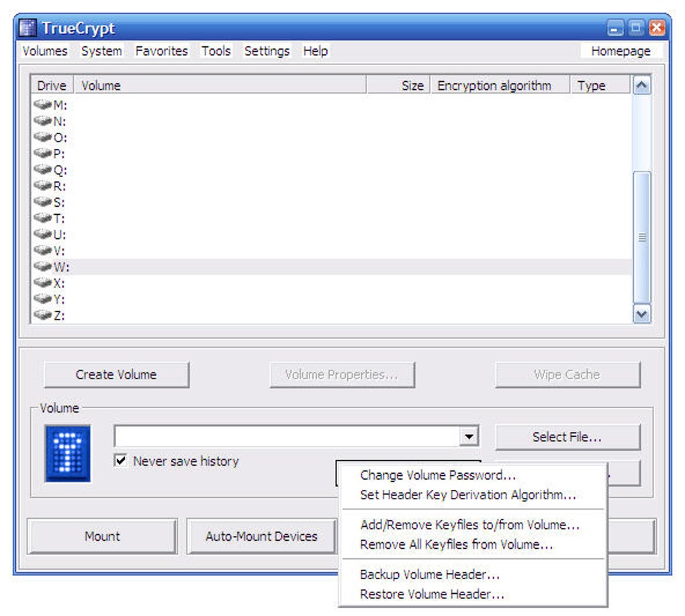Click the scrollbar up arrow

point(641,85)
